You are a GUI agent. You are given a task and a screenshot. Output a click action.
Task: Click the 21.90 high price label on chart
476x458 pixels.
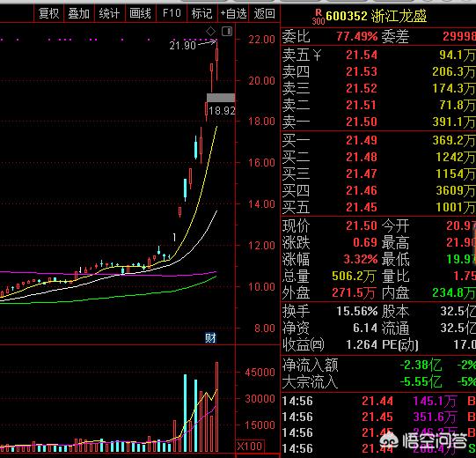(x=182, y=46)
